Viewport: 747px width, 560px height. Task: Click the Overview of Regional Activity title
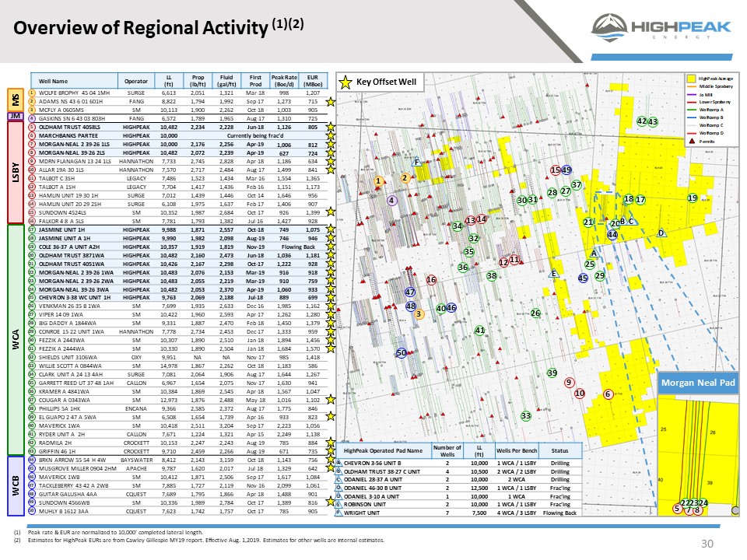pyautogui.click(x=159, y=27)
